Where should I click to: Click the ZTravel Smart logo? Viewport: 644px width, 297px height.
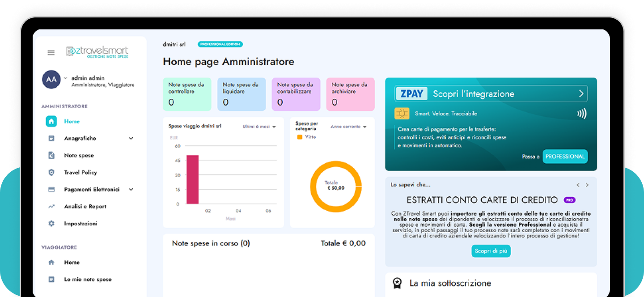pyautogui.click(x=97, y=52)
